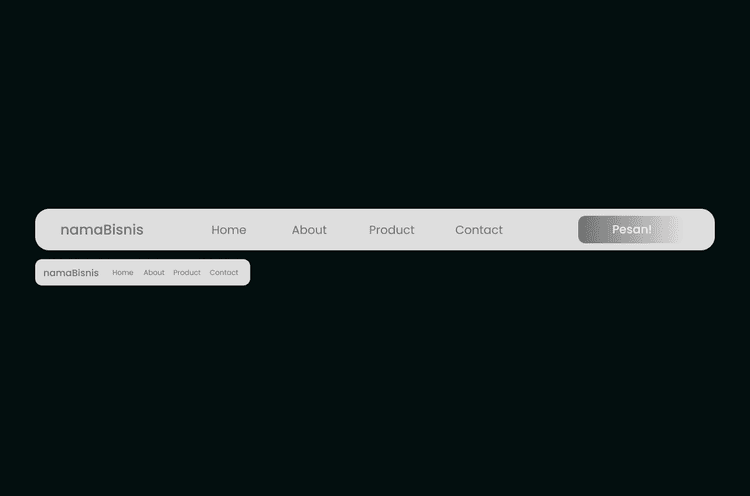Click the Pesan! button
The image size is (750, 496).
(x=631, y=230)
